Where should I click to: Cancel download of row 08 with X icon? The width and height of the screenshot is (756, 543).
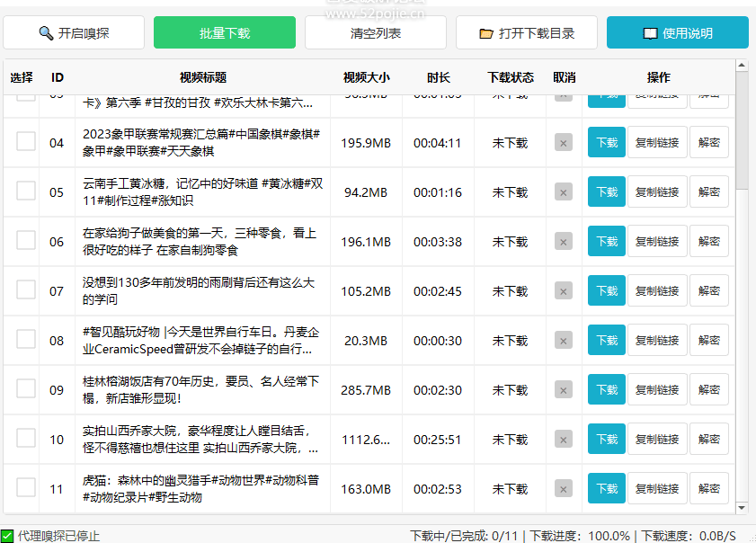click(564, 341)
